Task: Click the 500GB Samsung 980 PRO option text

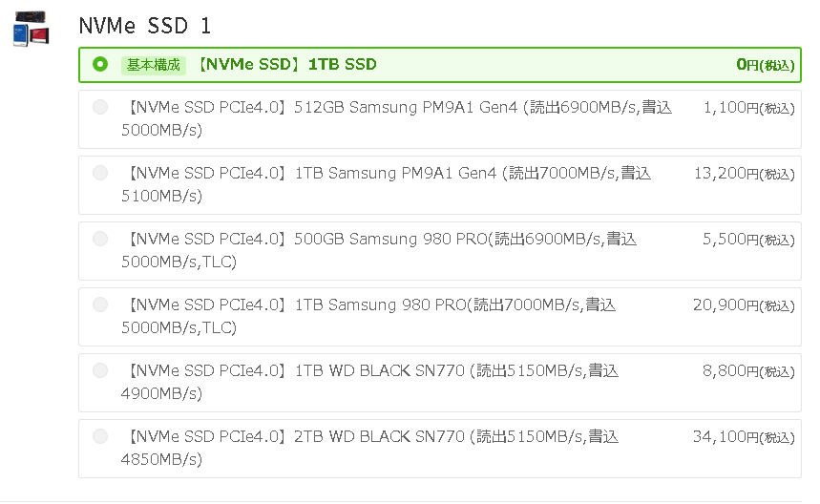Action: (x=378, y=250)
